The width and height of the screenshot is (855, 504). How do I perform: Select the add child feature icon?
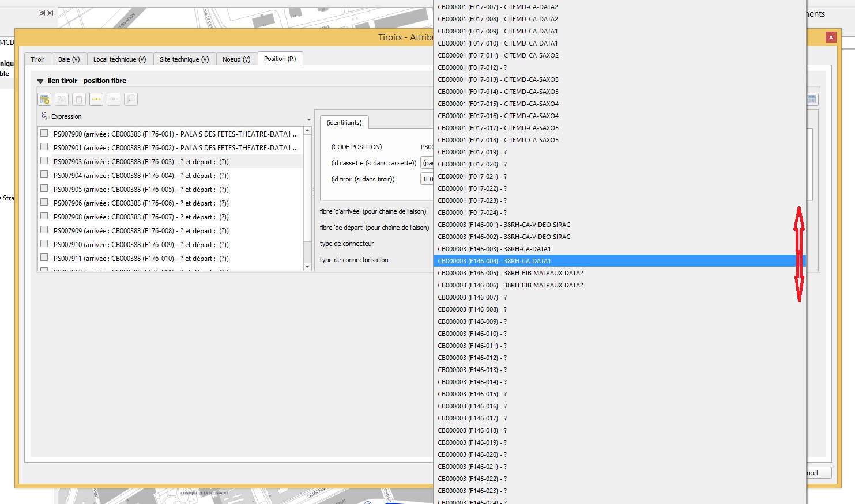click(62, 99)
